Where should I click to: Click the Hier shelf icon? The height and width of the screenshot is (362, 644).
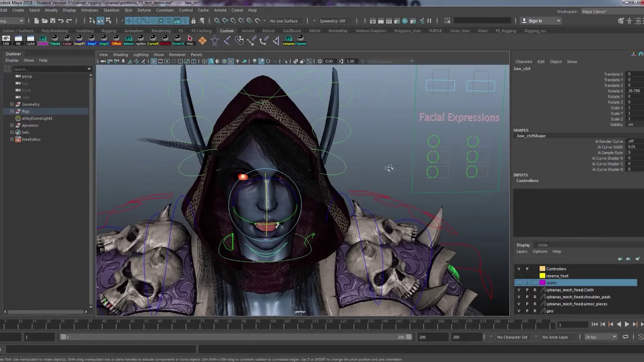[x=190, y=40]
